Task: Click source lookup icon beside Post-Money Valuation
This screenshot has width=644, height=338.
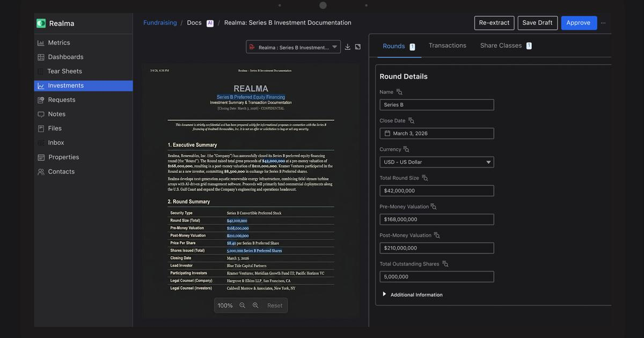Action: pos(437,236)
